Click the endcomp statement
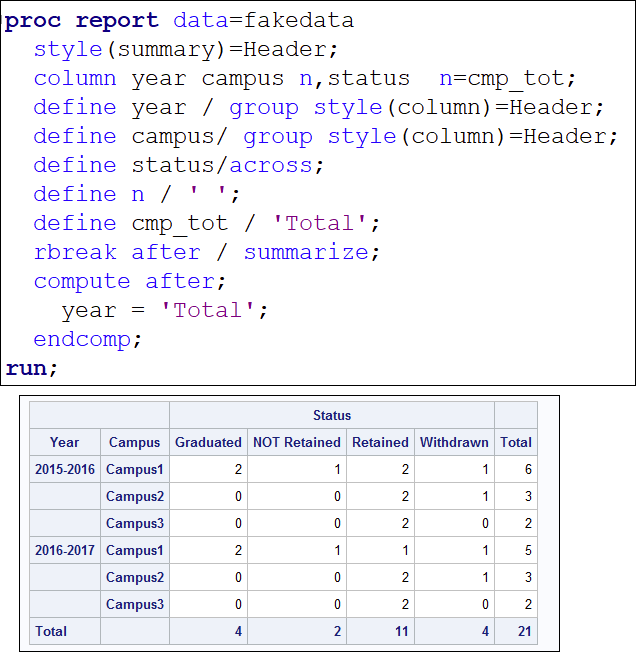The image size is (636, 652). tap(88, 339)
